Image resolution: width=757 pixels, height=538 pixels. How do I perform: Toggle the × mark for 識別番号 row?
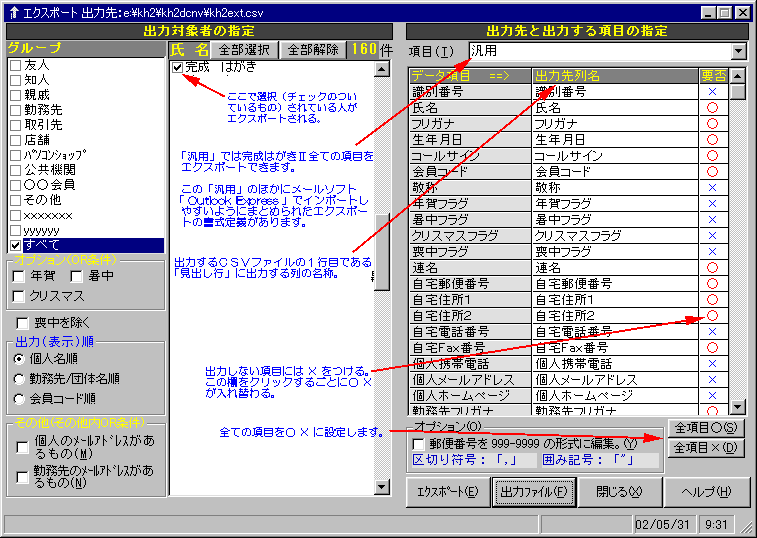(x=712, y=91)
